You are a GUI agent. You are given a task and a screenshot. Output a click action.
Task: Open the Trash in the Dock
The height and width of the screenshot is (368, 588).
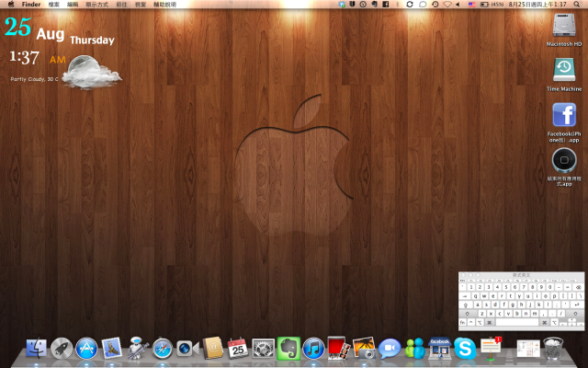click(x=553, y=348)
